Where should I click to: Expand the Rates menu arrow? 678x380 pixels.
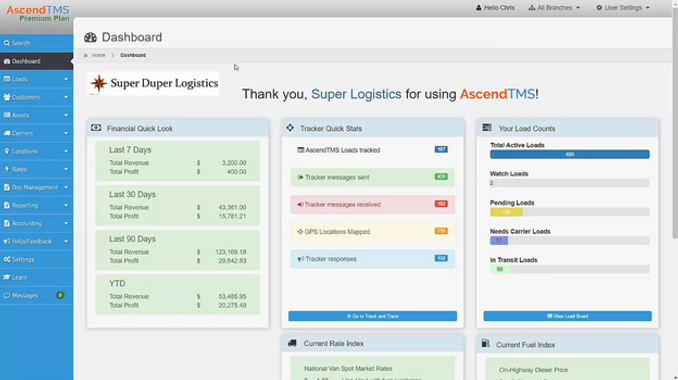[66, 169]
